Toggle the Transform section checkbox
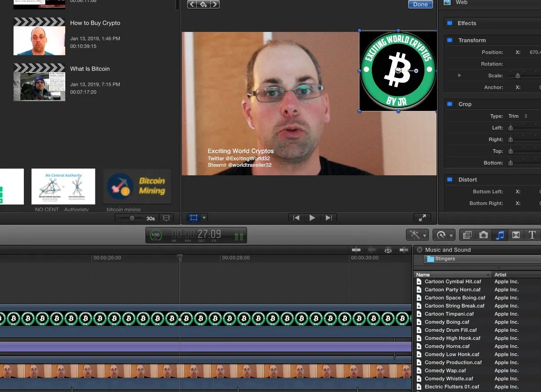This screenshot has height=392, width=541. pos(449,40)
